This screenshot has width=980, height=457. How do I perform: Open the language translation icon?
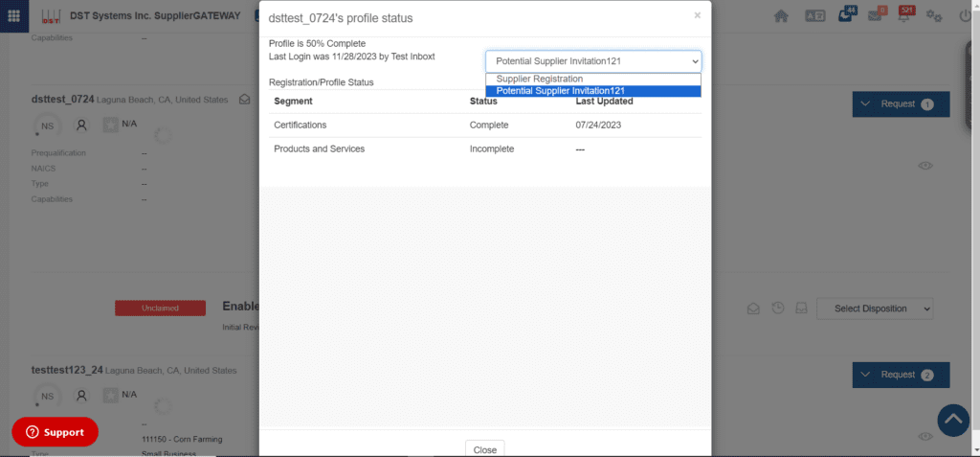pos(814,15)
